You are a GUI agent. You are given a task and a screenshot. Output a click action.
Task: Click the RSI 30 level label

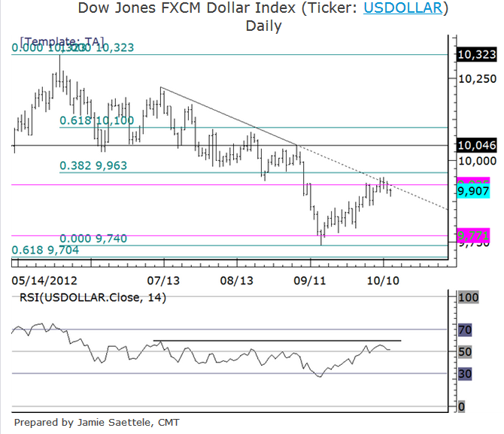[465, 374]
